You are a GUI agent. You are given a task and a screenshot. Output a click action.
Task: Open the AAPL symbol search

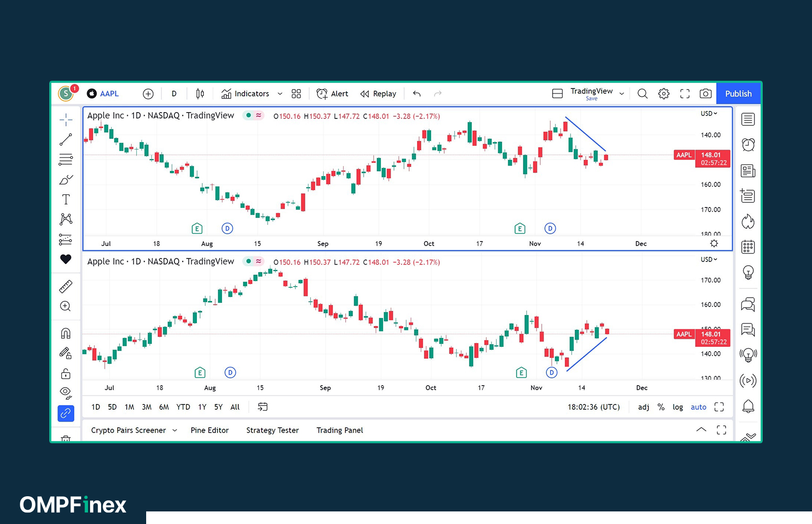click(x=103, y=94)
